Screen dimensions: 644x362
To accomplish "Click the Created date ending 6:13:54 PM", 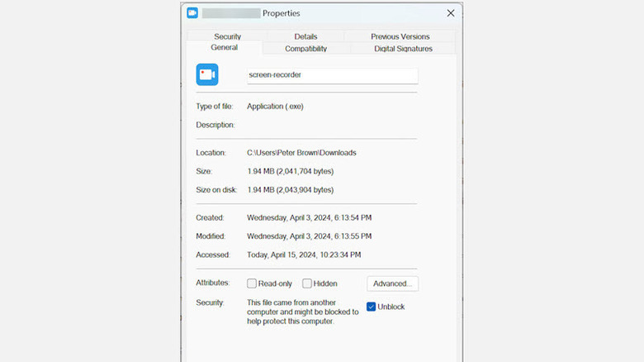I will pos(310,217).
